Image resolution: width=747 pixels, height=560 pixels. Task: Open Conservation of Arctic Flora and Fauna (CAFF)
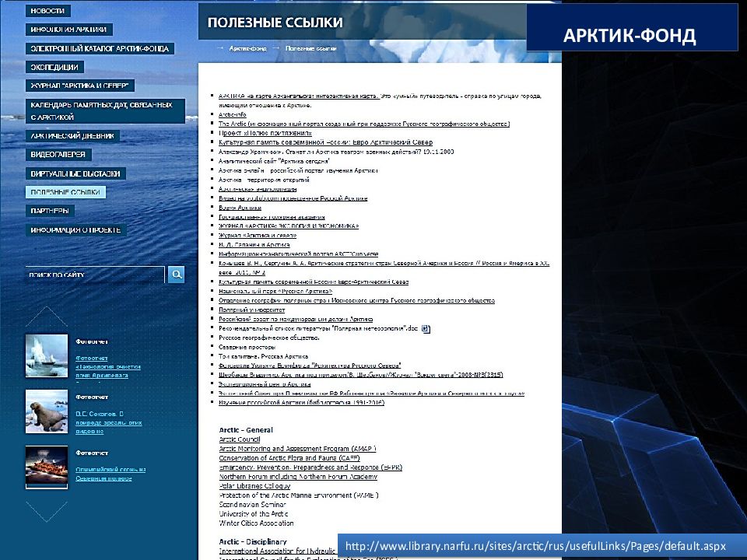pos(289,457)
